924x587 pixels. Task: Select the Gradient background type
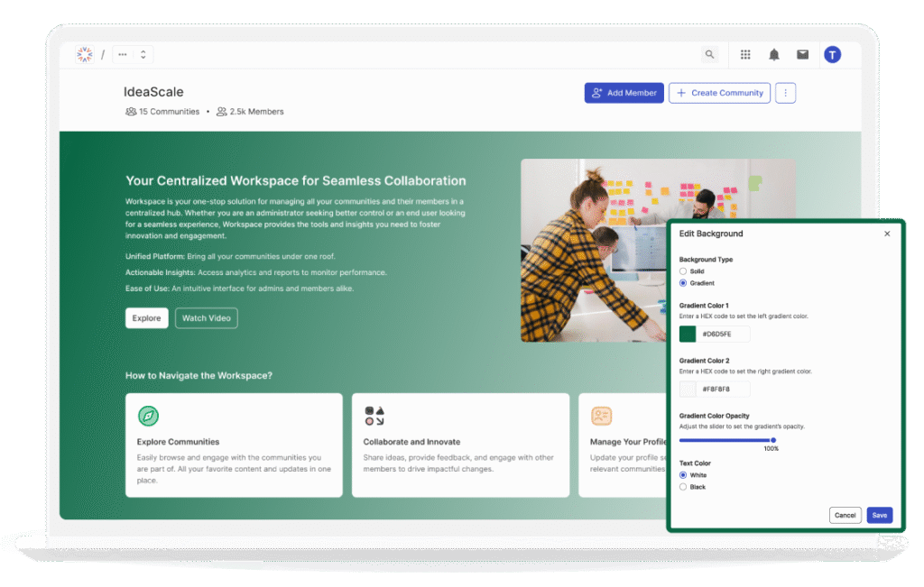click(x=684, y=282)
